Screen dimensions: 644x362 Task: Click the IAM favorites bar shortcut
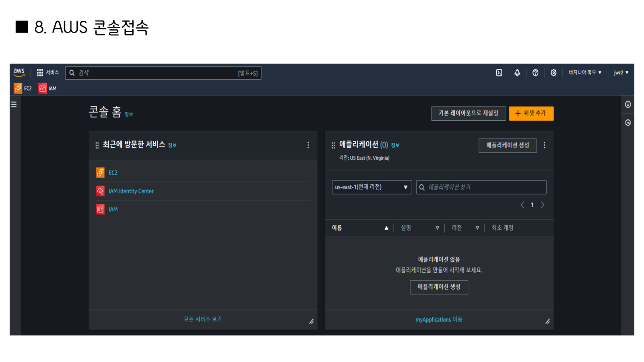(x=47, y=88)
